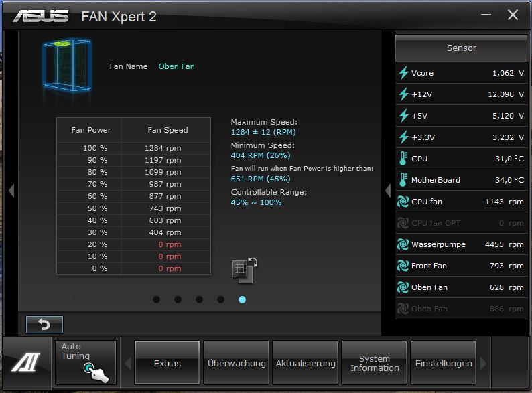Open the Einstellungen tab
532x393 pixels.
pyautogui.click(x=443, y=362)
